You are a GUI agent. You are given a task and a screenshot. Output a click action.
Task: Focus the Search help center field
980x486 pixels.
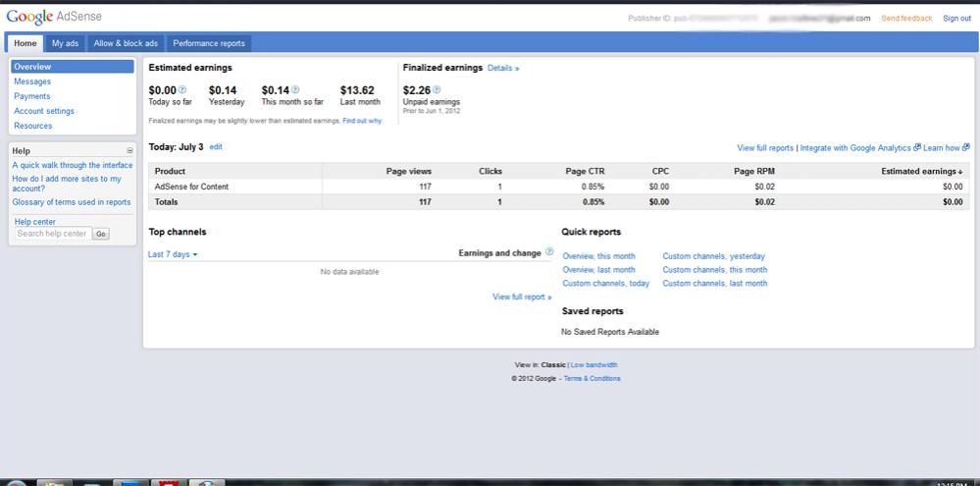[x=53, y=234]
